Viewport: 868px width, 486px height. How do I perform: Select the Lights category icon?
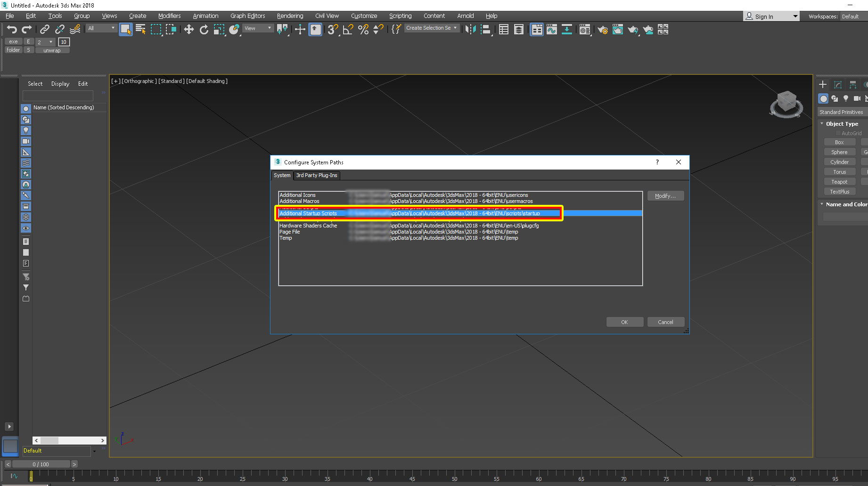(x=846, y=98)
